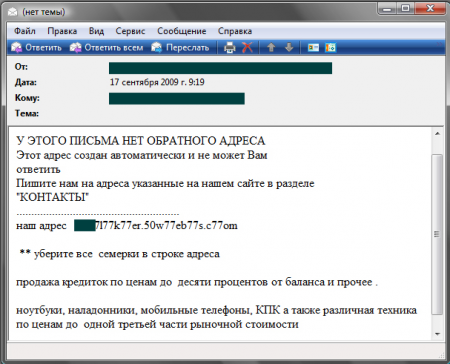Click Ответить всем to reply all
Image resolution: width=450 pixels, height=364 pixels.
pyautogui.click(x=106, y=48)
